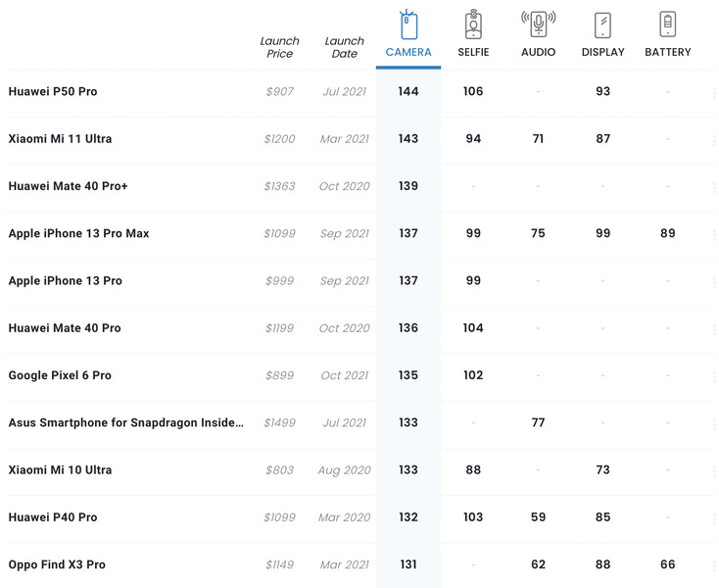Open more options for Oppo Find X3 Pro
Screen dimensions: 719x588
(714, 565)
